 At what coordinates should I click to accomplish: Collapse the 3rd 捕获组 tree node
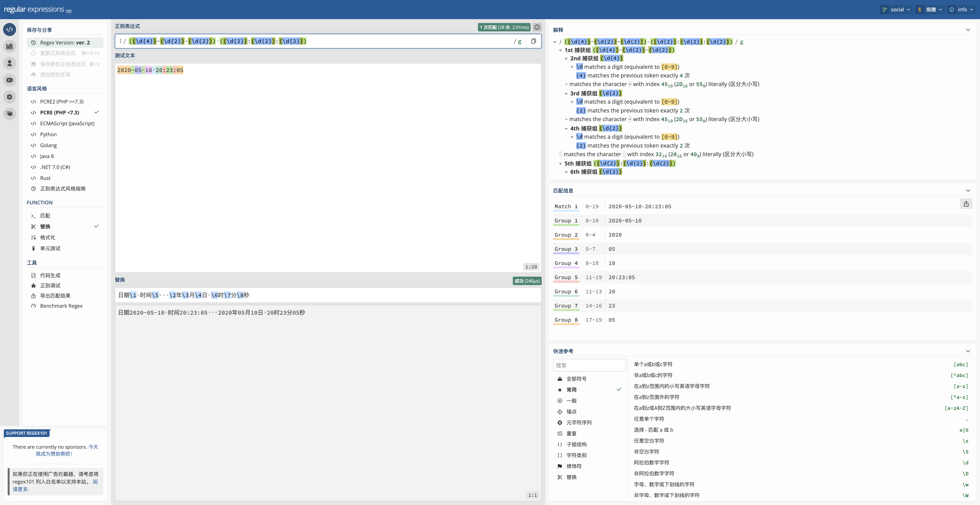point(566,94)
